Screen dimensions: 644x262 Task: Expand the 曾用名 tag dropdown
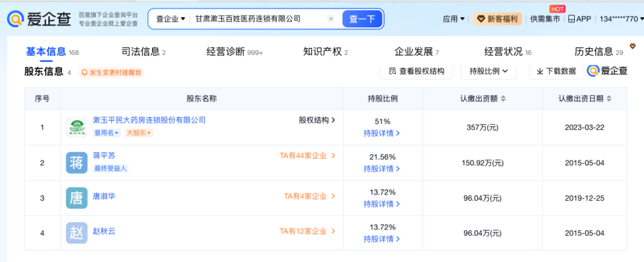click(107, 133)
